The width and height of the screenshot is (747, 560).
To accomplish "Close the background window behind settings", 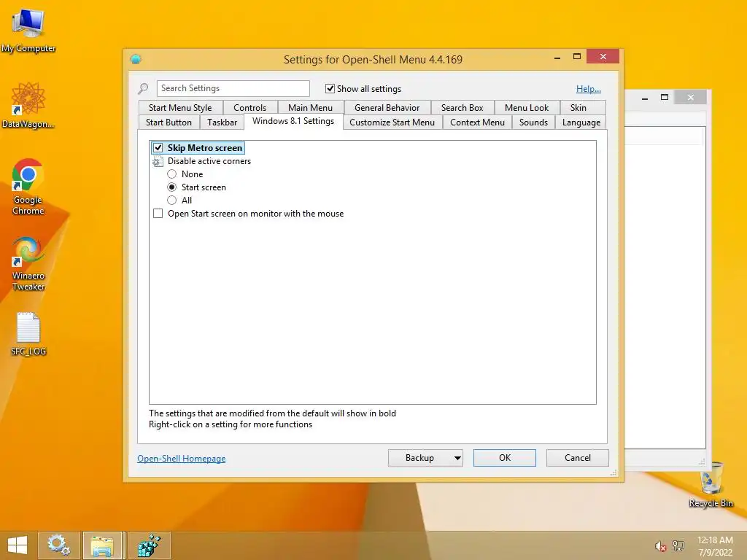I will pos(690,98).
